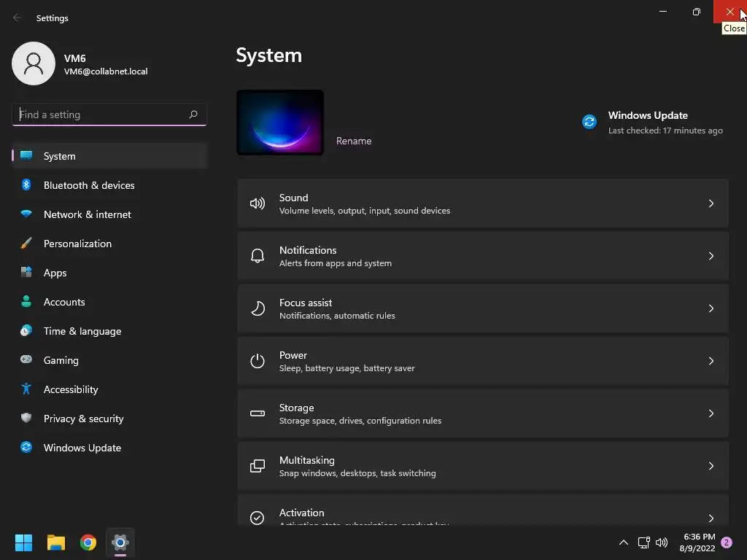Click the Personalization brush icon
This screenshot has height=560, width=747.
pyautogui.click(x=26, y=244)
